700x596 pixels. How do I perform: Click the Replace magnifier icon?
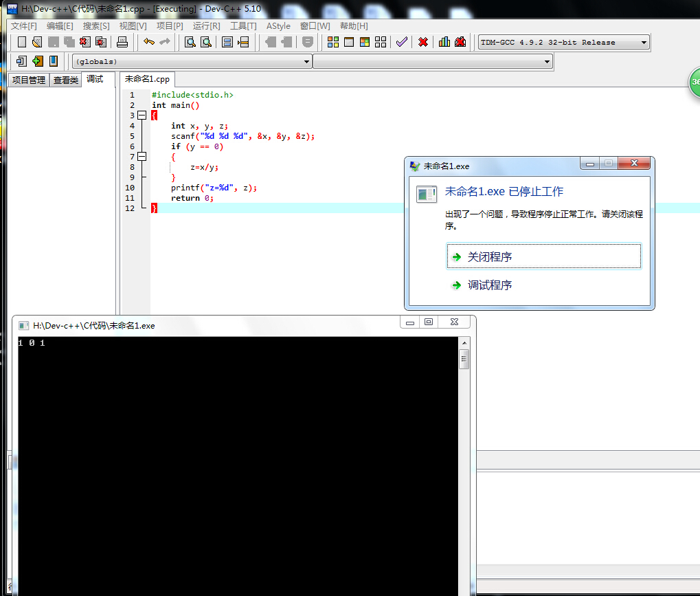pyautogui.click(x=206, y=43)
